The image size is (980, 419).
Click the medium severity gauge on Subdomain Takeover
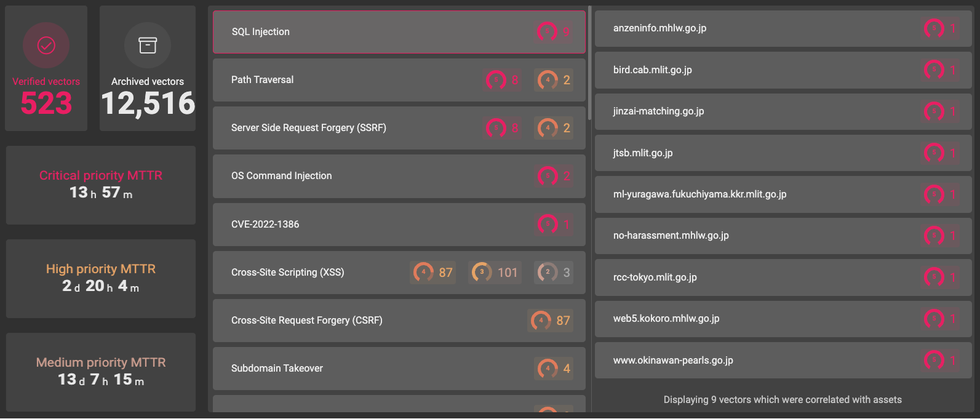(546, 369)
